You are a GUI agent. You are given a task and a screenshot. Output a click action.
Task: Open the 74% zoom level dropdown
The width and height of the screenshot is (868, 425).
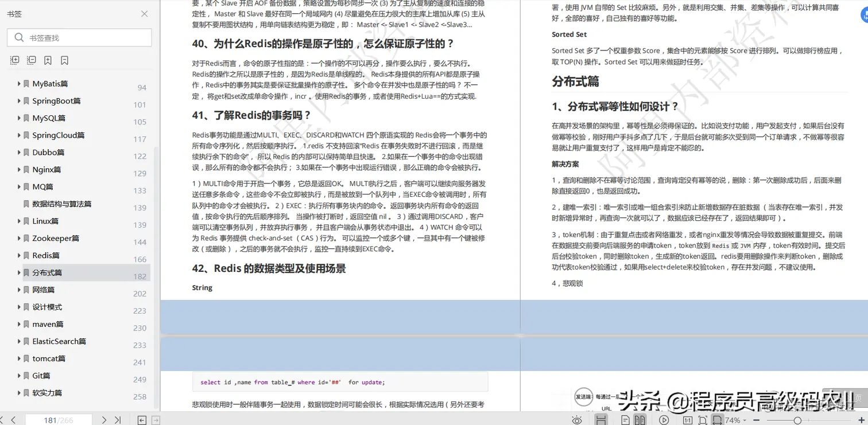point(737,420)
